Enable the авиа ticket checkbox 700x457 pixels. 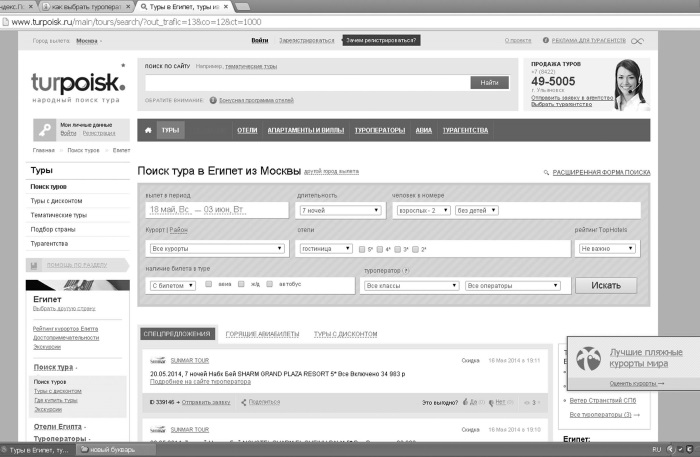(208, 285)
